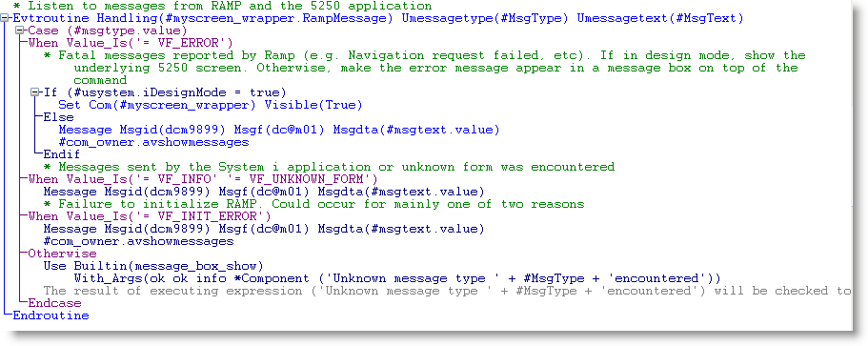Click the Message Msgid line under Else
This screenshot has width=868, height=346.
click(x=279, y=130)
